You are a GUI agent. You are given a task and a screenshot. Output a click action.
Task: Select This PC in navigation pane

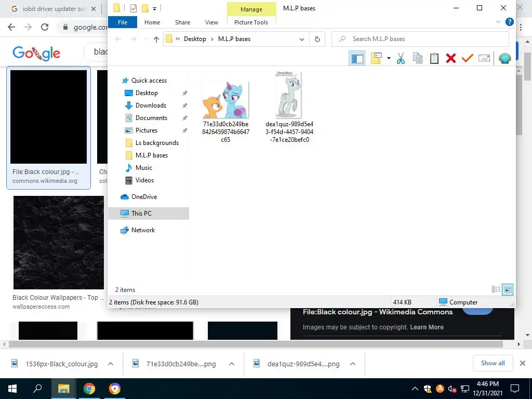[x=148, y=214]
